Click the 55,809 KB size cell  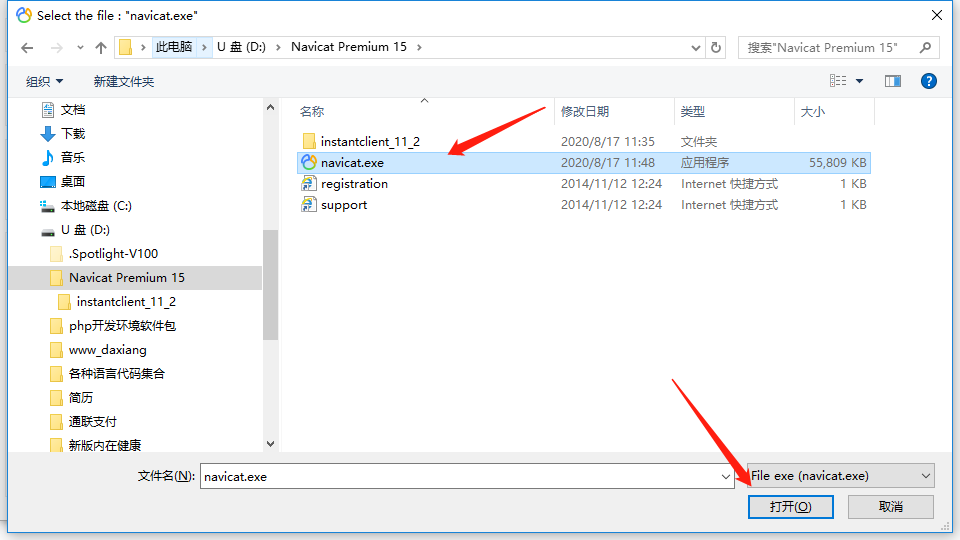[x=838, y=163]
